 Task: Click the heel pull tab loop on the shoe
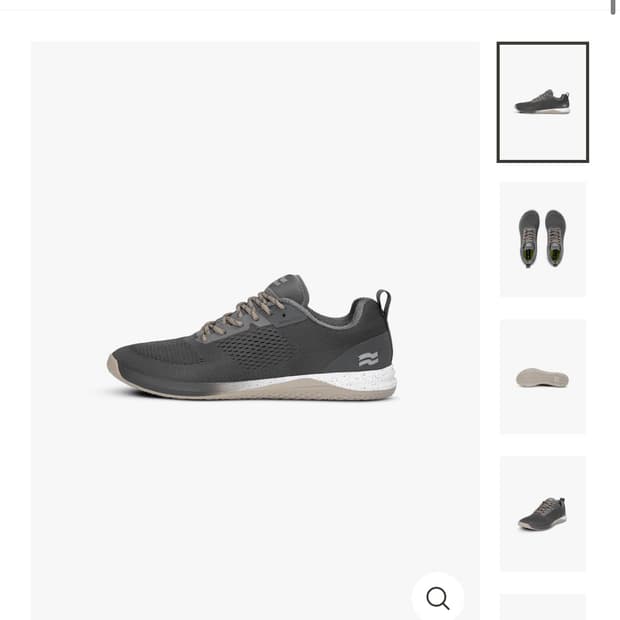click(383, 301)
